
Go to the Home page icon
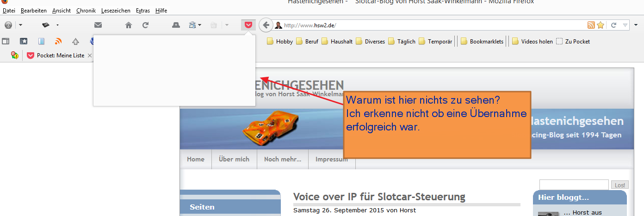click(129, 25)
